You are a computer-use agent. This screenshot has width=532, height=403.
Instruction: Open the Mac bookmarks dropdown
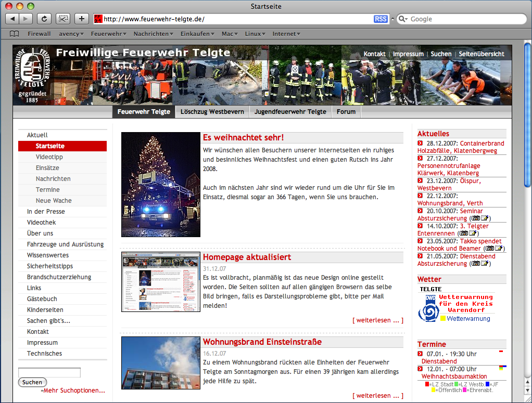click(230, 34)
